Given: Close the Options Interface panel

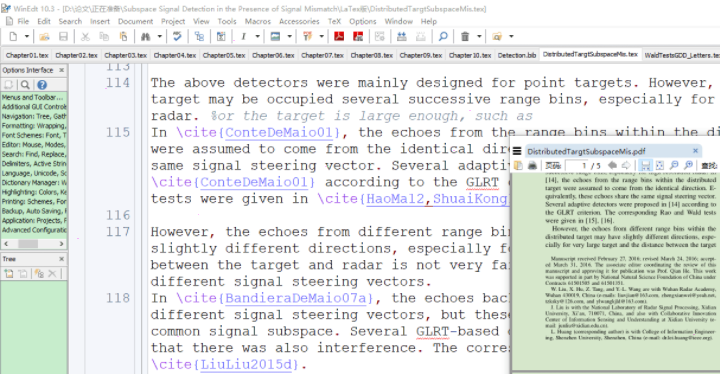Looking at the screenshot, I should click(x=62, y=70).
